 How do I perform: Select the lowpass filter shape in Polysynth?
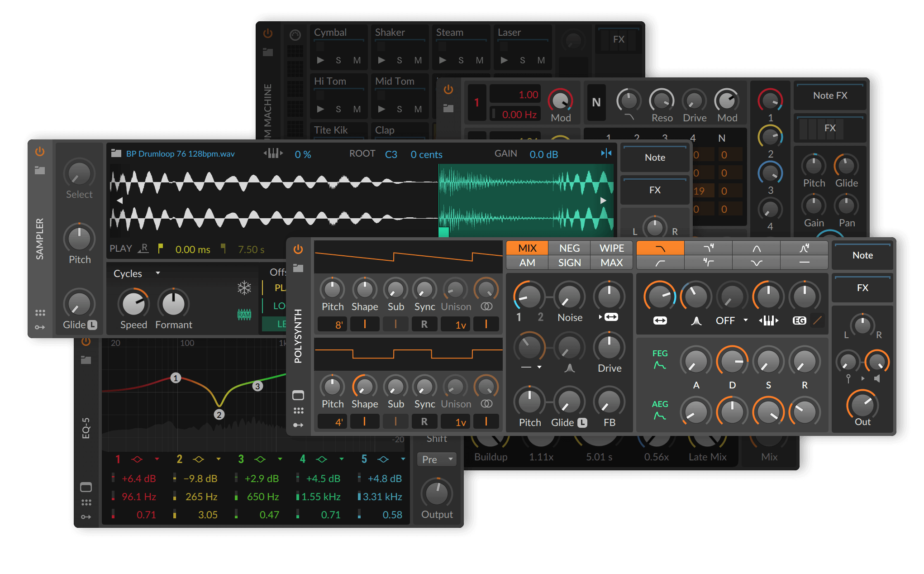click(x=660, y=248)
